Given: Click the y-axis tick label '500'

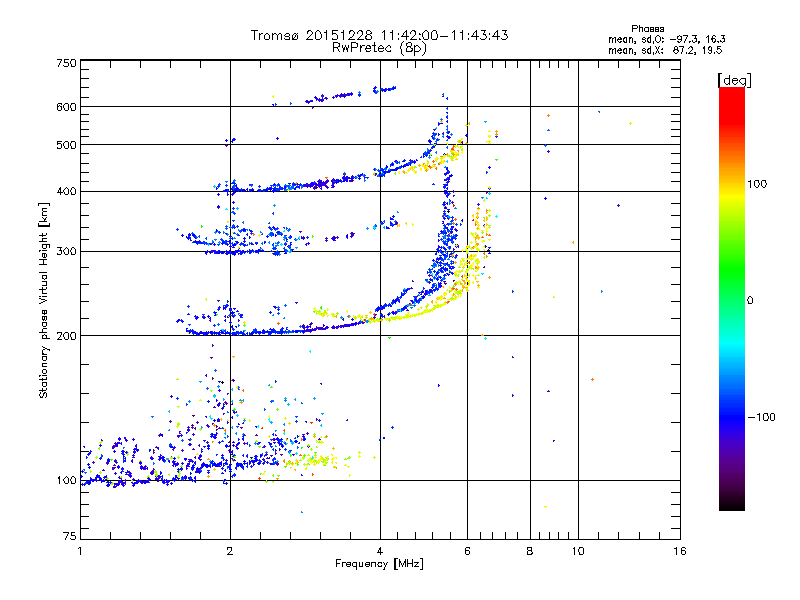Looking at the screenshot, I should (x=66, y=145).
